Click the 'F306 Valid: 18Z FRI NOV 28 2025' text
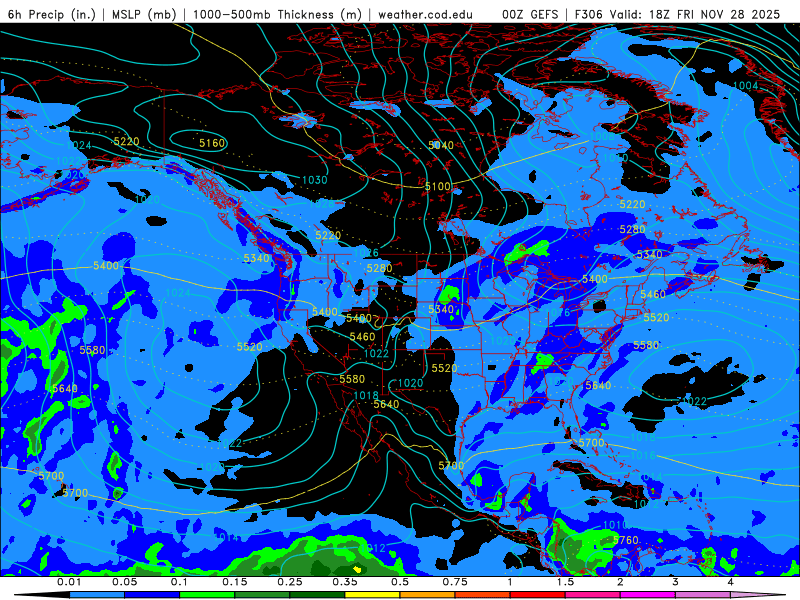Screen dimensions: 800x600 pos(677,14)
